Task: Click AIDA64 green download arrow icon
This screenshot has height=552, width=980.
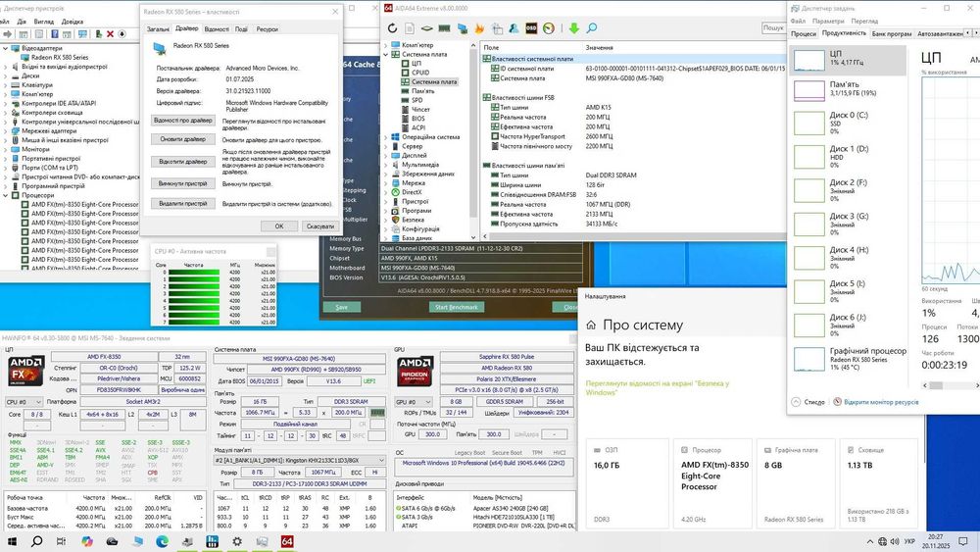Action: [573, 28]
